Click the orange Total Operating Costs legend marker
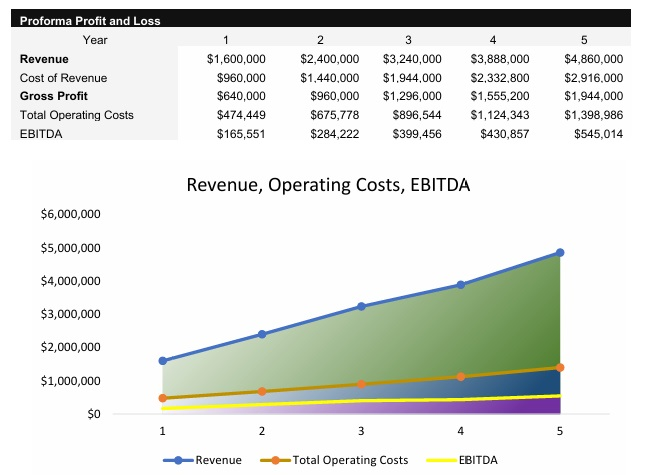647x475 pixels. (x=275, y=460)
